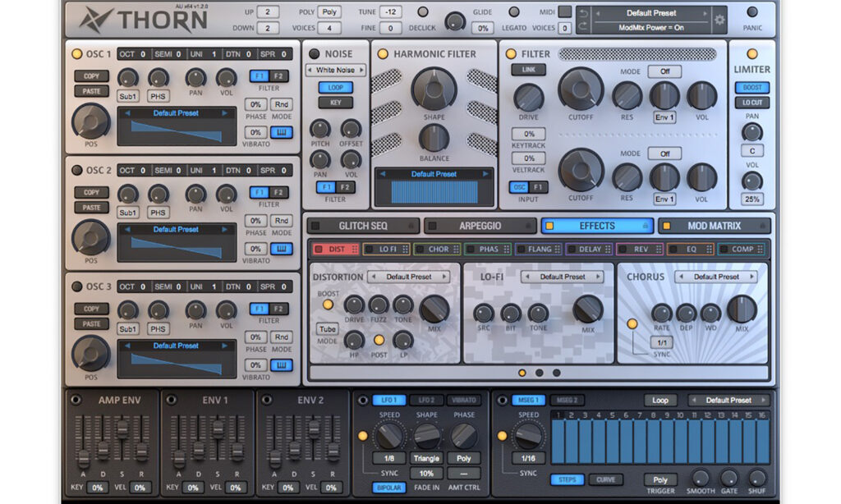Enable the DECLICK toggle

[423, 11]
